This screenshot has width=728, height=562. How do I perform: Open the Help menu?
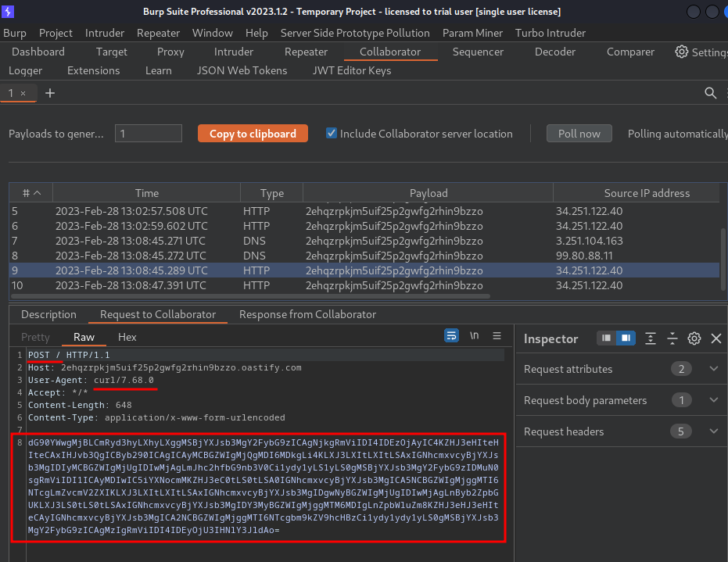(x=256, y=33)
